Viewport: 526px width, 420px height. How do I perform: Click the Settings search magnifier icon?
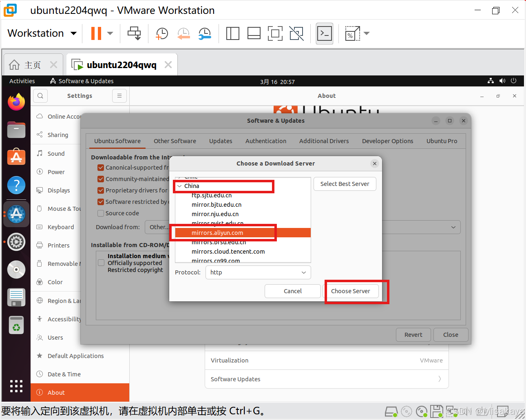40,96
